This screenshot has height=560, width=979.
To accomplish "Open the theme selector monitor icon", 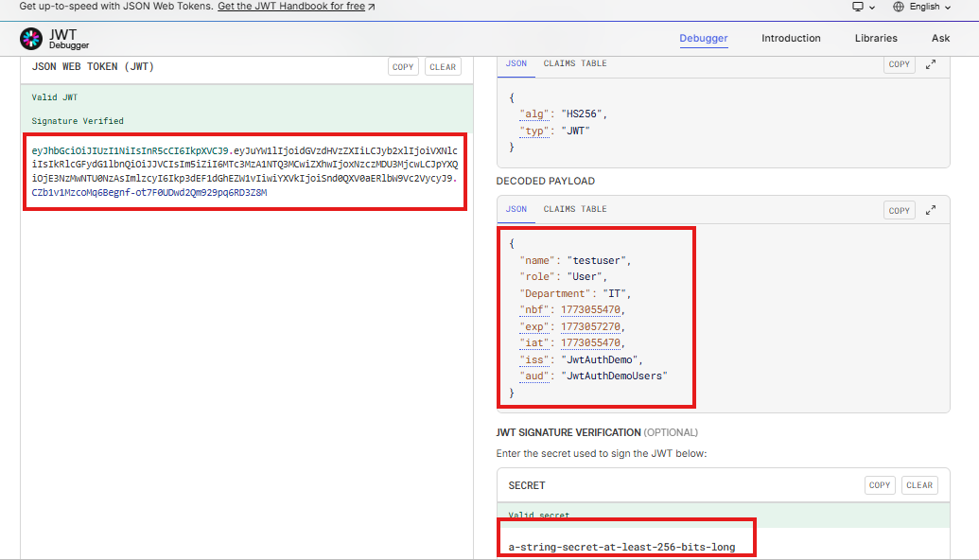I will [858, 7].
